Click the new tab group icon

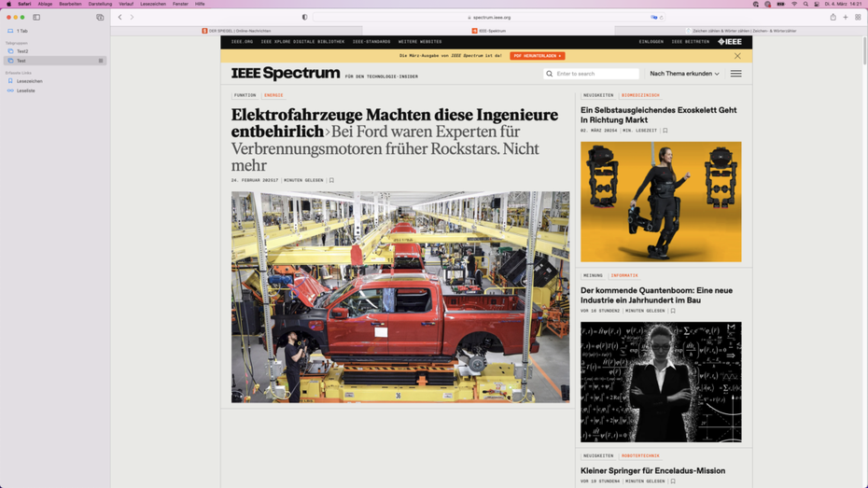(100, 17)
